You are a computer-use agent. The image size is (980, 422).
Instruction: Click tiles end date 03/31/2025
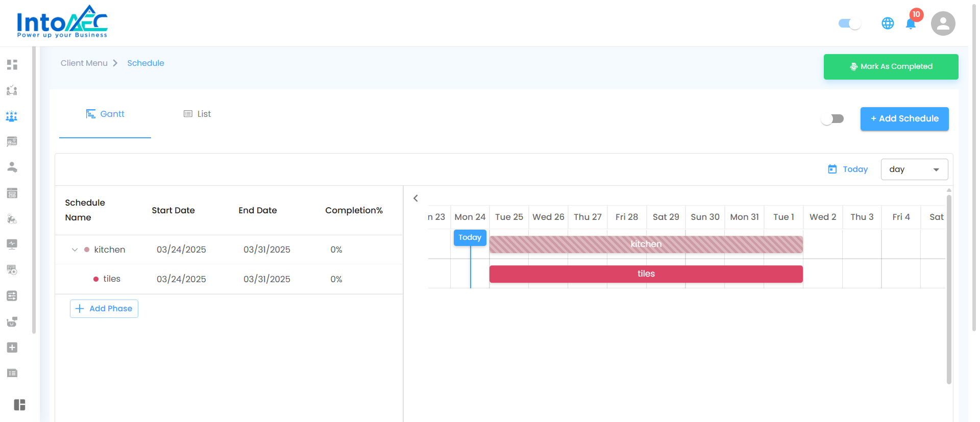tap(267, 279)
